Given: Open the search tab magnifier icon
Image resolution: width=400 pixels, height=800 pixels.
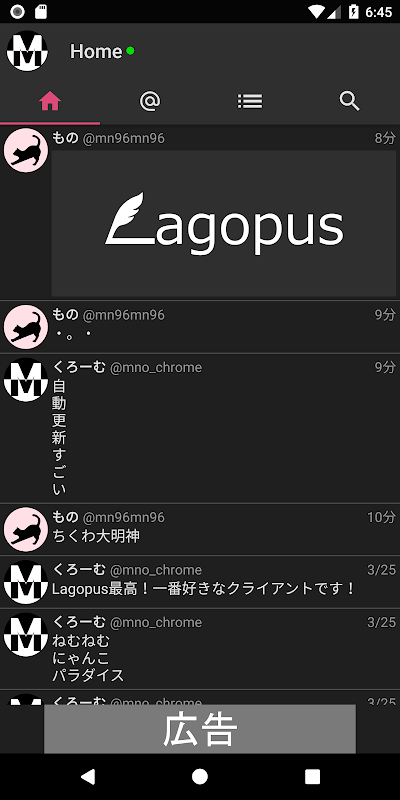Looking at the screenshot, I should pos(350,102).
